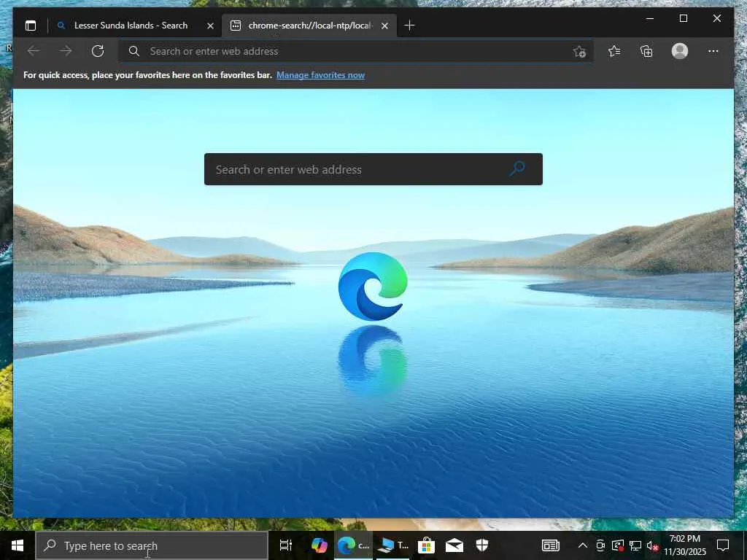Open the profile avatar menu
This screenshot has width=747, height=560.
coord(680,51)
